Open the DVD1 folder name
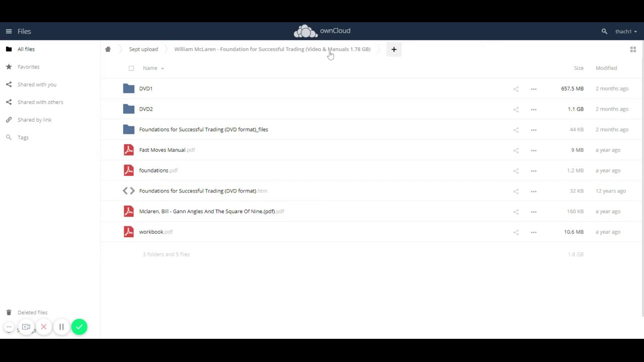The width and height of the screenshot is (644, 362). coord(146,88)
